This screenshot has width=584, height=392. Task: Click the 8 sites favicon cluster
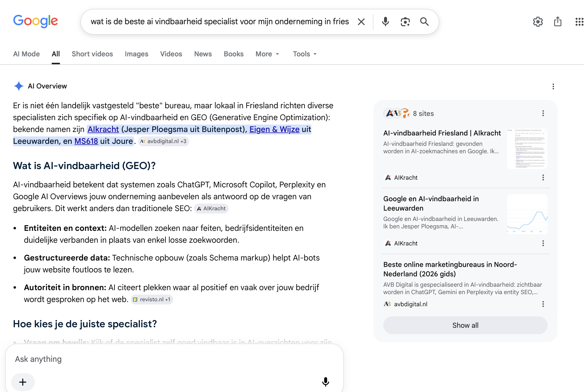[x=396, y=113]
